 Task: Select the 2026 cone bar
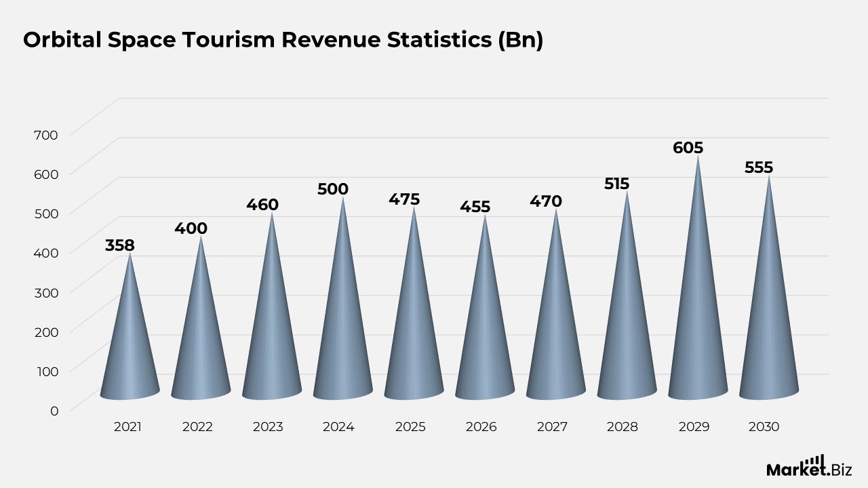click(x=485, y=306)
